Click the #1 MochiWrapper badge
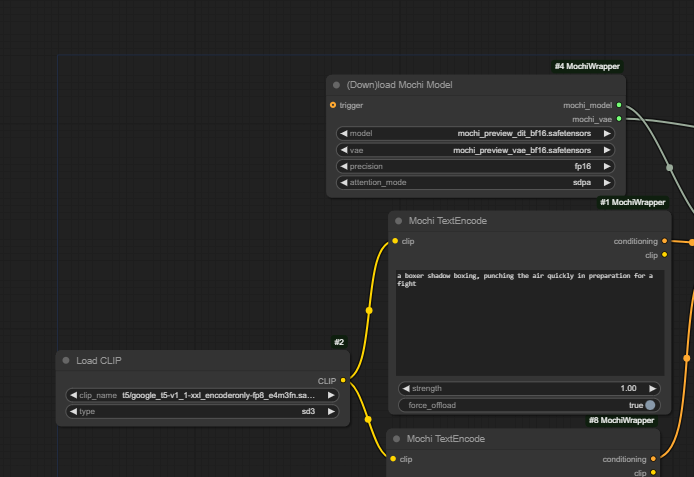 (632, 202)
